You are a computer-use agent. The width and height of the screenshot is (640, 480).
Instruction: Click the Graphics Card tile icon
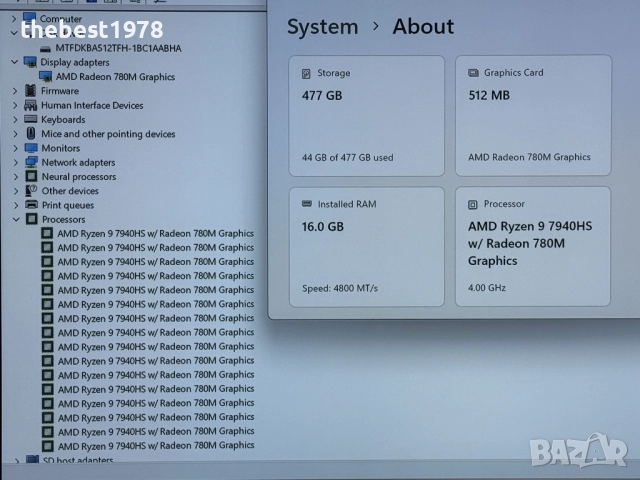pos(473,73)
